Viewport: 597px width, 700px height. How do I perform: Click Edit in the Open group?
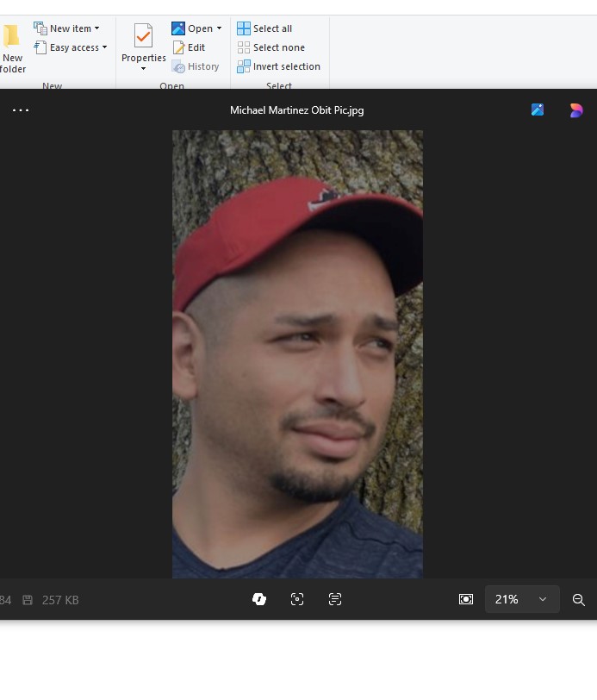190,47
